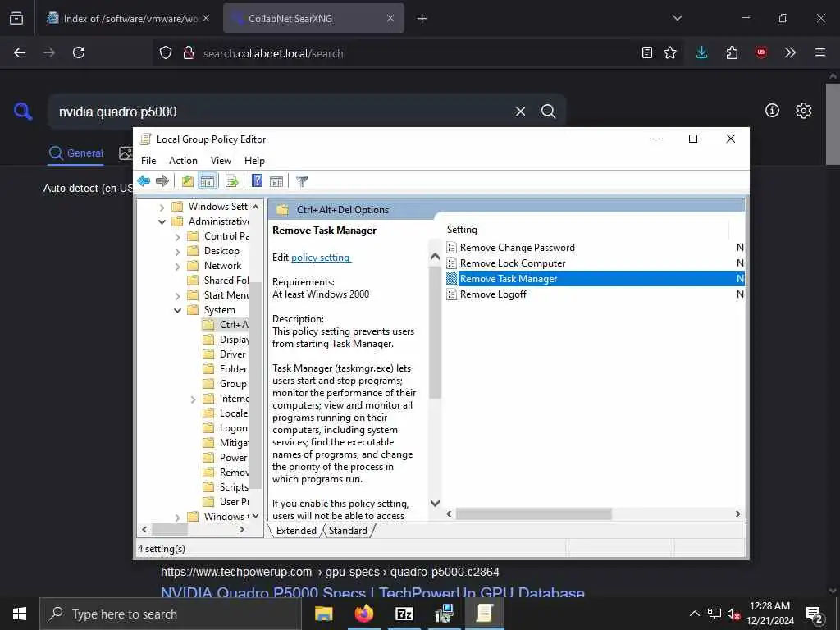Bookmark this page with the star icon

(670, 52)
